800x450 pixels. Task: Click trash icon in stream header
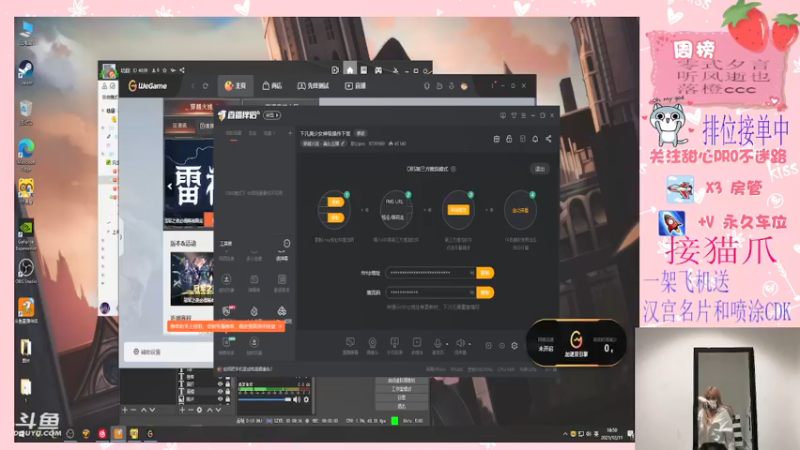pos(496,139)
